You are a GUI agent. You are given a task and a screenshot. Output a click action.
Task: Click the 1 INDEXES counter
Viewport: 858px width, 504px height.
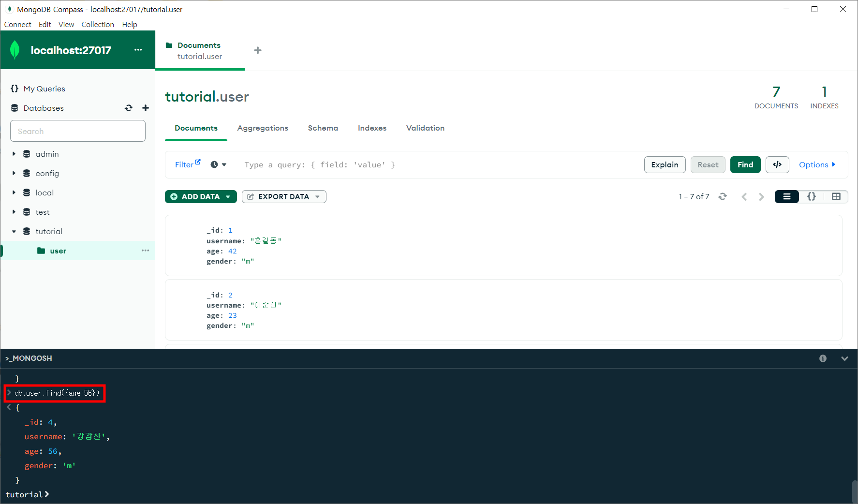pos(824,97)
